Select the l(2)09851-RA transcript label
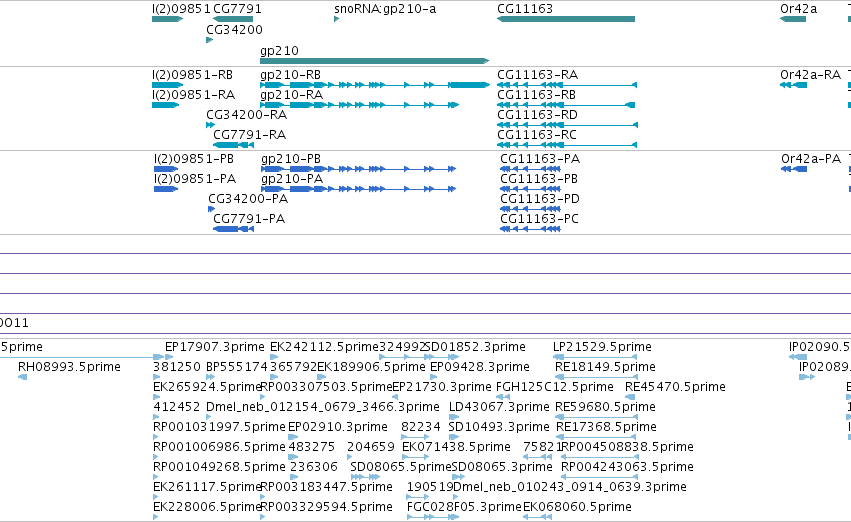Viewport: 851px width, 522px height. coord(193,94)
